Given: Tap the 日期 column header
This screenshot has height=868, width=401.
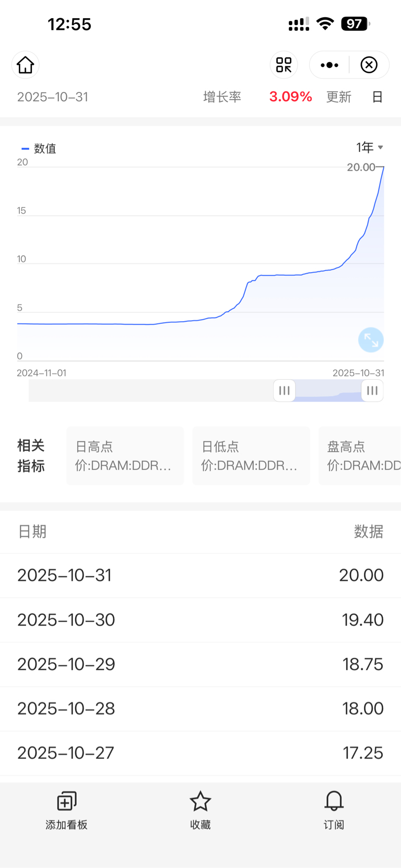Looking at the screenshot, I should click(32, 532).
